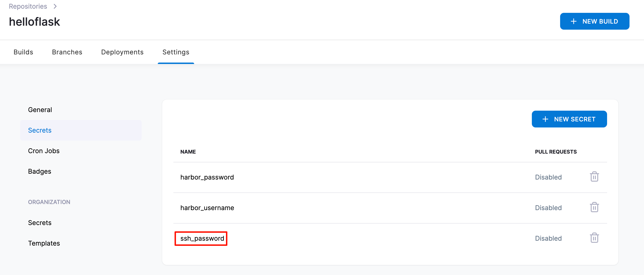Remove ssh_password with its trash icon
The height and width of the screenshot is (275, 644).
[594, 238]
